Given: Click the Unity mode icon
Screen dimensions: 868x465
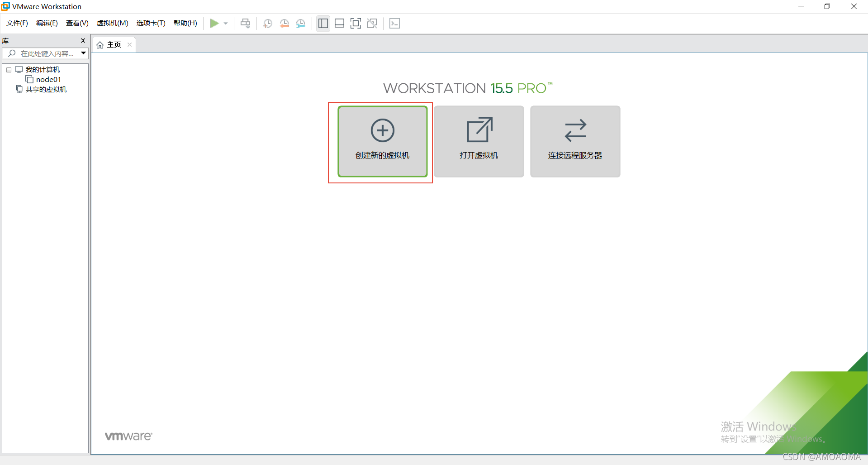Looking at the screenshot, I should pos(372,24).
